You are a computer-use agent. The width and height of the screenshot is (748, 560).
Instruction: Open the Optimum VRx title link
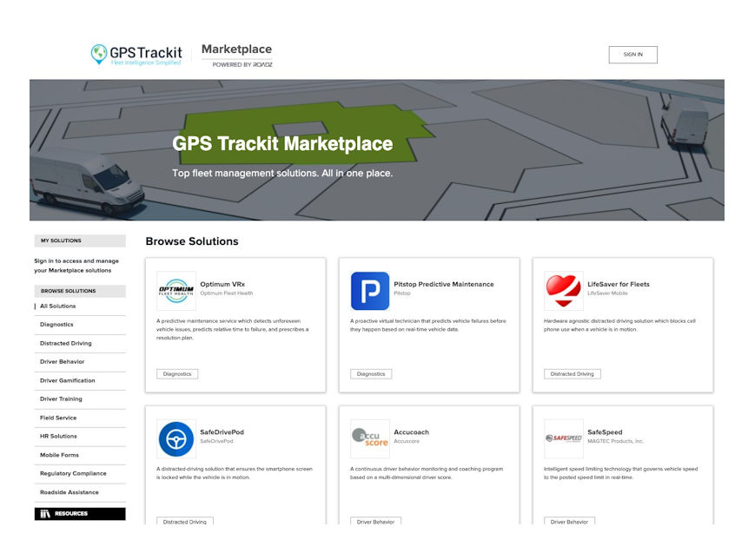(222, 284)
